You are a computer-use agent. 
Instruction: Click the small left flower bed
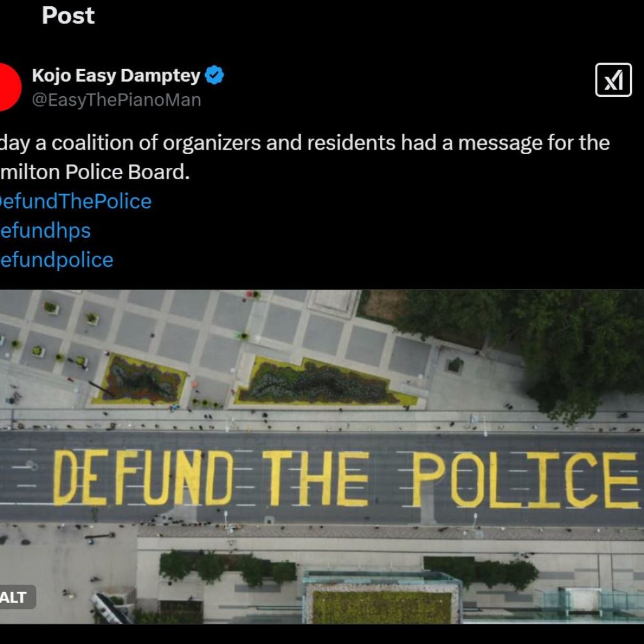140,379
